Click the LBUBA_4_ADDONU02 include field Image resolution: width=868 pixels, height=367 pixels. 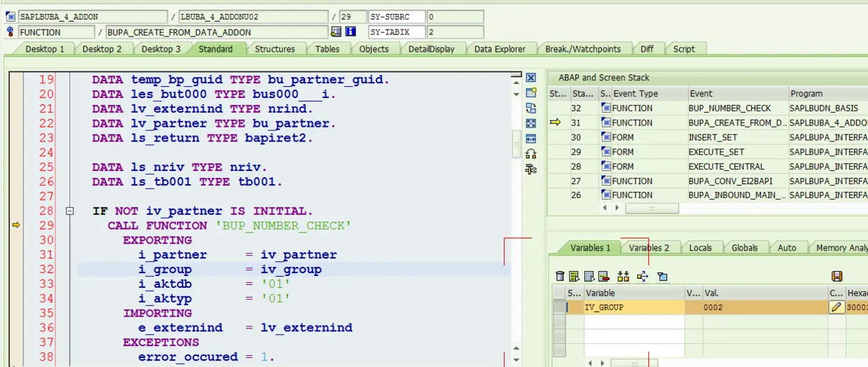click(x=253, y=17)
